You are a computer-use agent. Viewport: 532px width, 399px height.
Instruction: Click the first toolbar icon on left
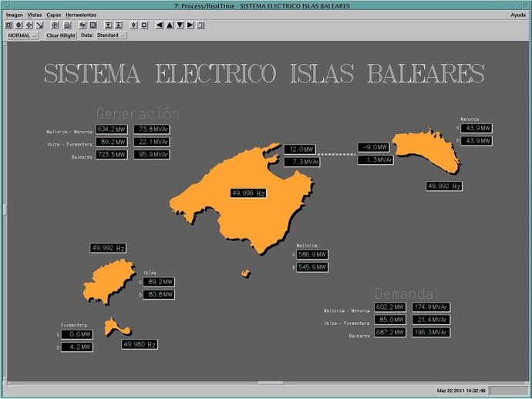click(9, 25)
